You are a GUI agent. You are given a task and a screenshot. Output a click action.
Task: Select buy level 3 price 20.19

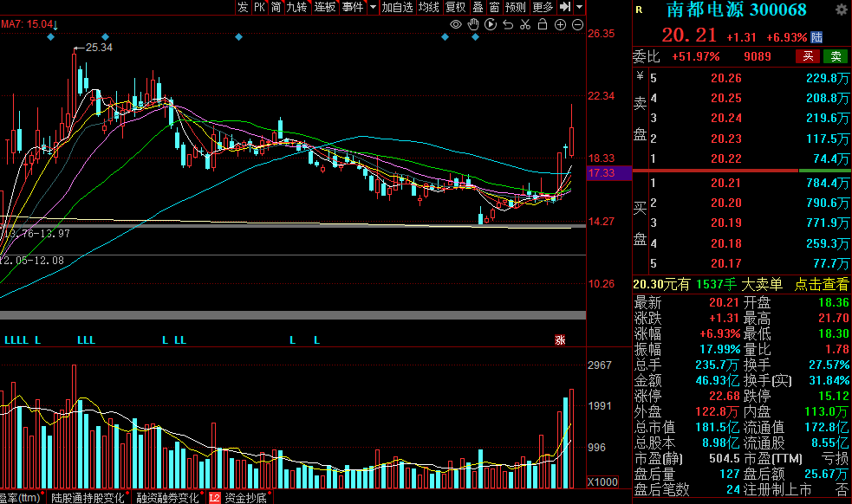pos(726,223)
